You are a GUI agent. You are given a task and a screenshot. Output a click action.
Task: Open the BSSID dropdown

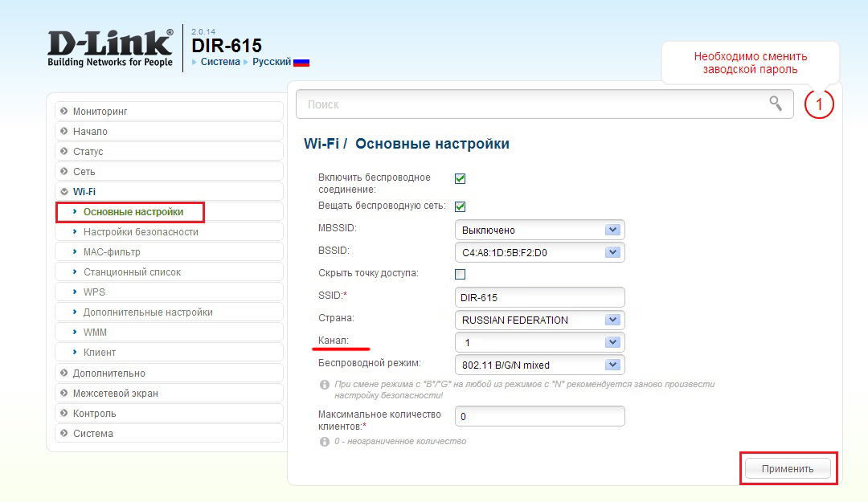point(540,252)
